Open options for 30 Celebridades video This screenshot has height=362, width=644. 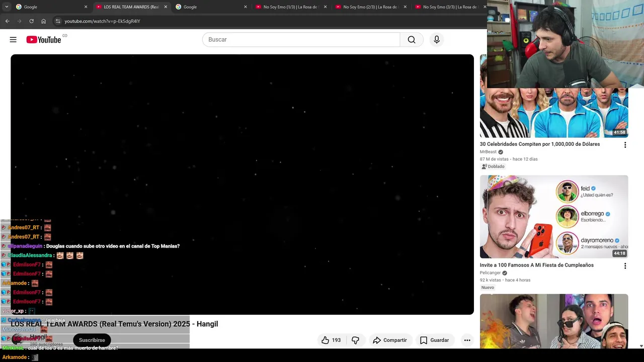click(625, 145)
